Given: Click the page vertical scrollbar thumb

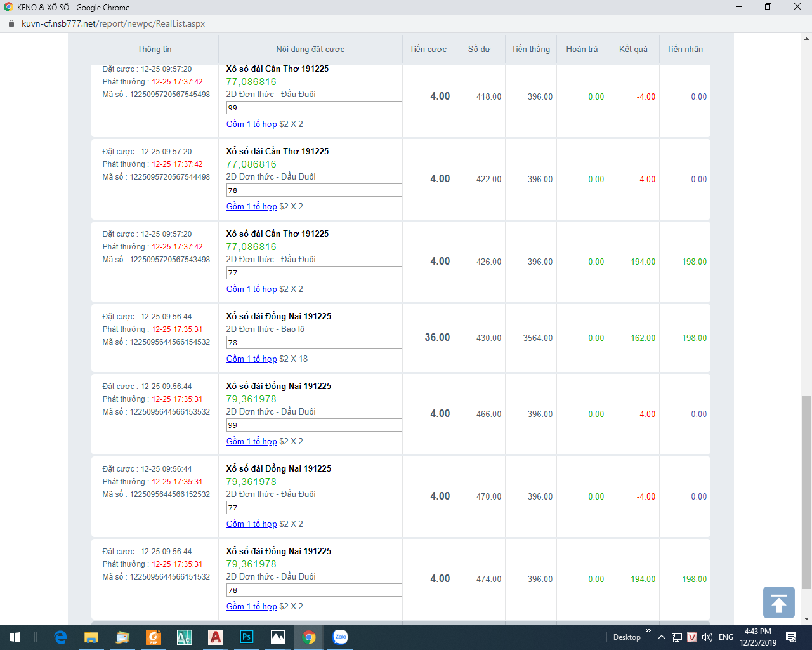Looking at the screenshot, I should point(806,492).
